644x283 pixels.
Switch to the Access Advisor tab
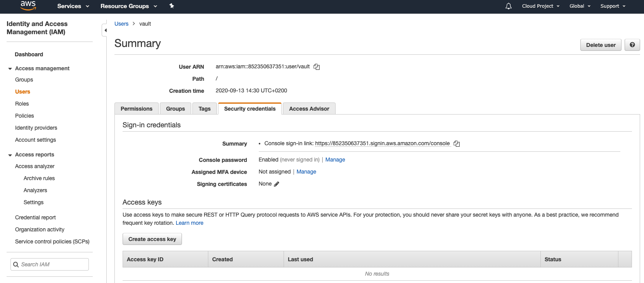coord(309,109)
